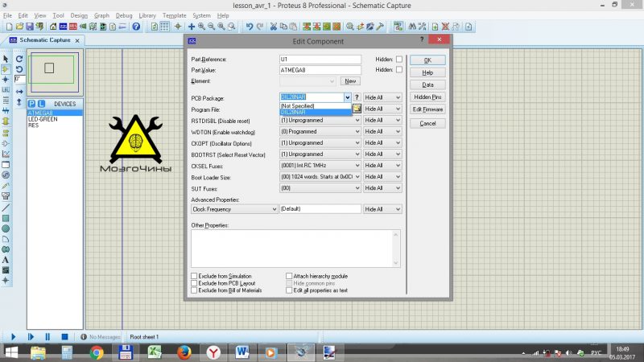Click the Undo arrow icon
This screenshot has width=644, height=362.
pos(250,27)
